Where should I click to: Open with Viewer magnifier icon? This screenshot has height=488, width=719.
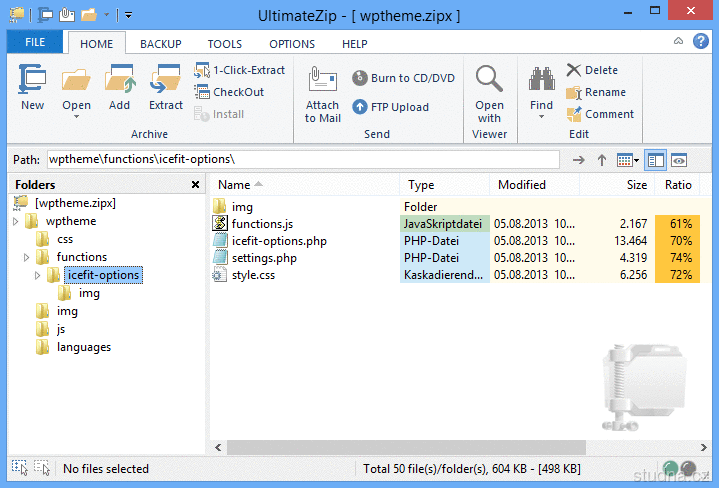pos(489,79)
